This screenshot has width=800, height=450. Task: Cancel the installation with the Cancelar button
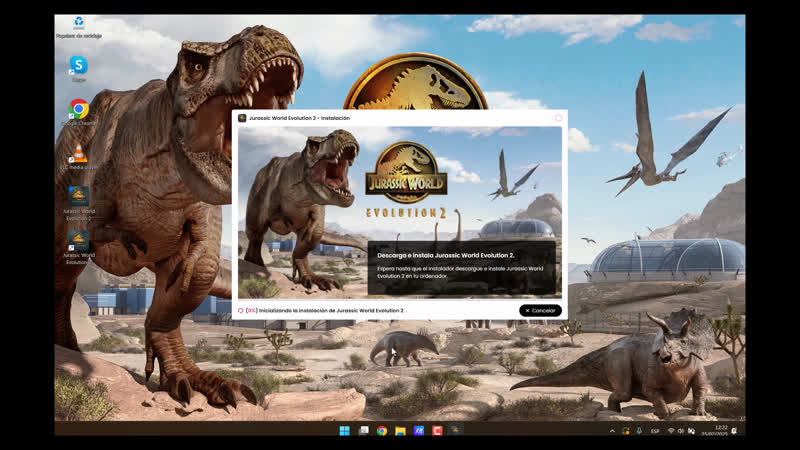pyautogui.click(x=540, y=310)
